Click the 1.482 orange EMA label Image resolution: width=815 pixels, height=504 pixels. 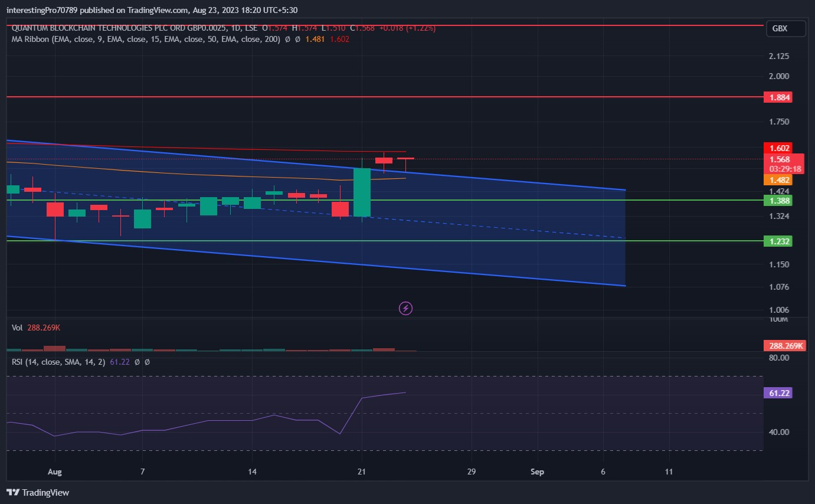click(777, 180)
